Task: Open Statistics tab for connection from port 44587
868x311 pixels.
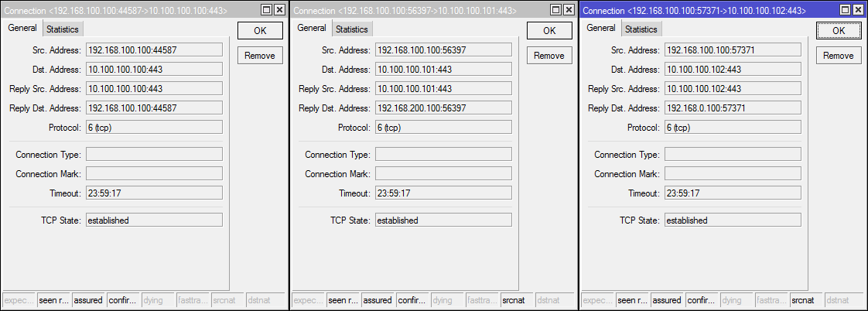Action: (62, 29)
